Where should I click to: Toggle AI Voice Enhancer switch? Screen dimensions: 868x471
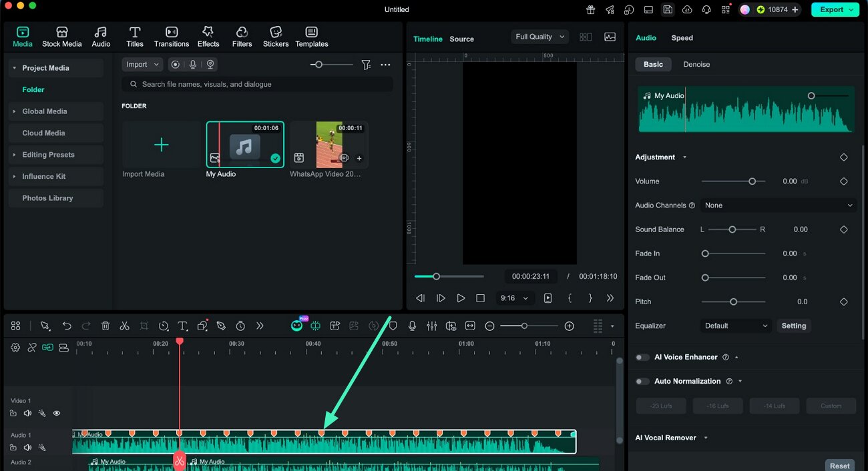[x=642, y=357]
